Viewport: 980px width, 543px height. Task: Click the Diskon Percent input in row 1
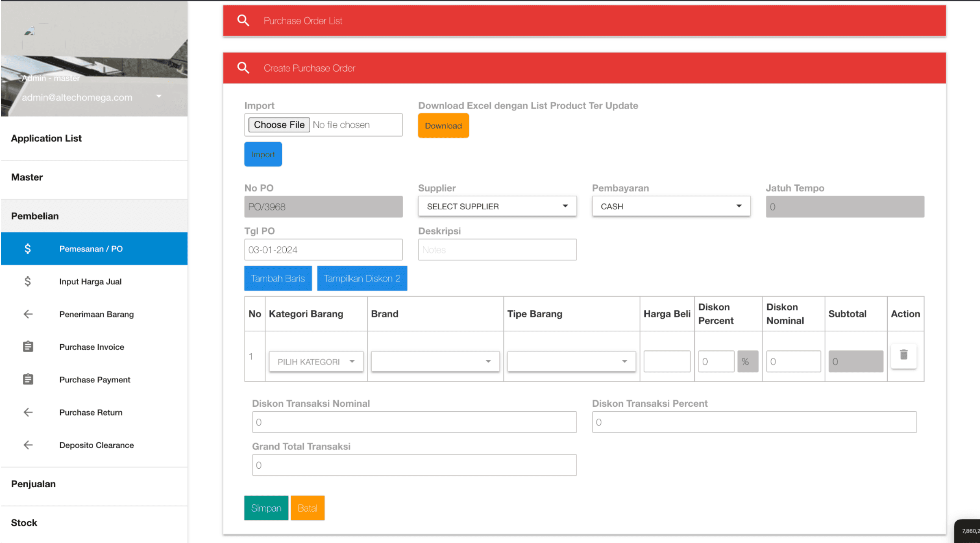point(716,361)
